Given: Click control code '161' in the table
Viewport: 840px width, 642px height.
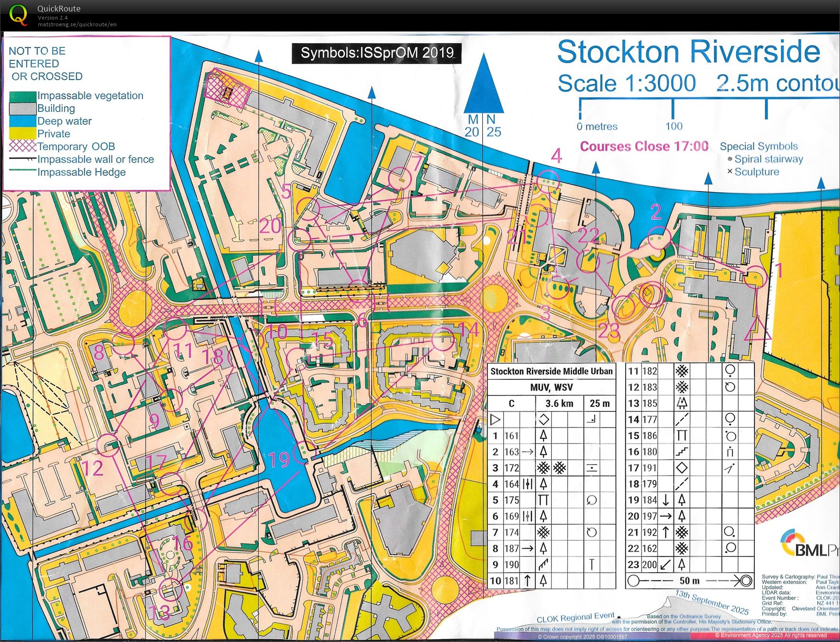Looking at the screenshot, I should point(511,436).
